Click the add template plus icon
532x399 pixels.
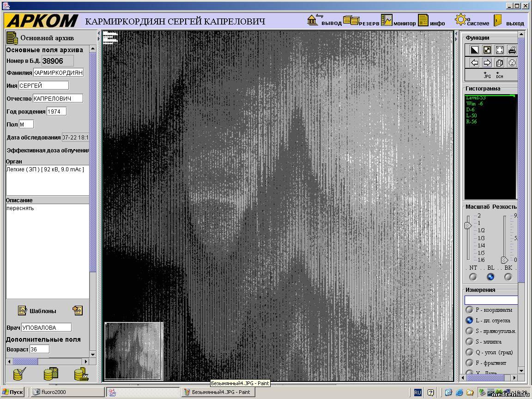pyautogui.click(x=78, y=311)
